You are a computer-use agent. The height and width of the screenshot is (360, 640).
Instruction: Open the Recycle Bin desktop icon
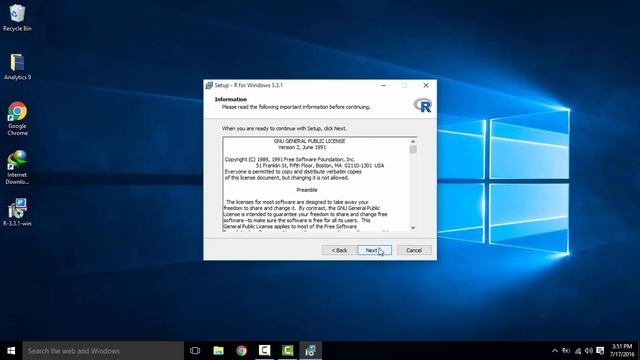(17, 18)
